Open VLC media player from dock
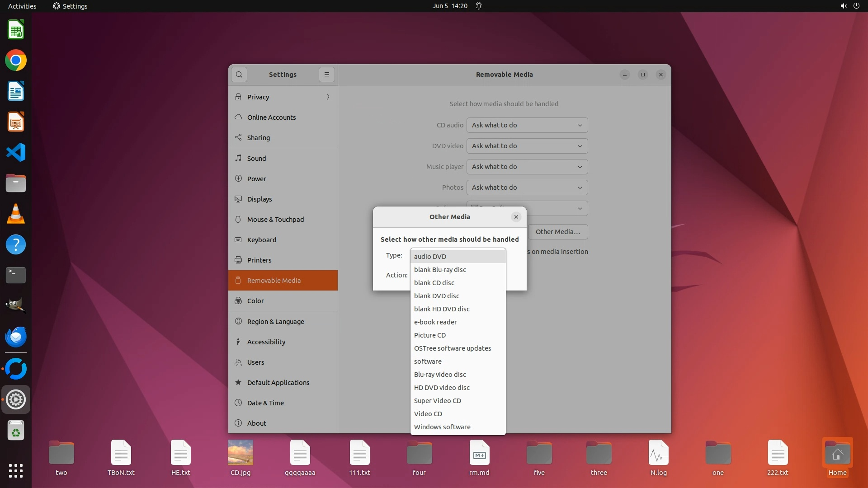The width and height of the screenshot is (868, 488). [16, 214]
